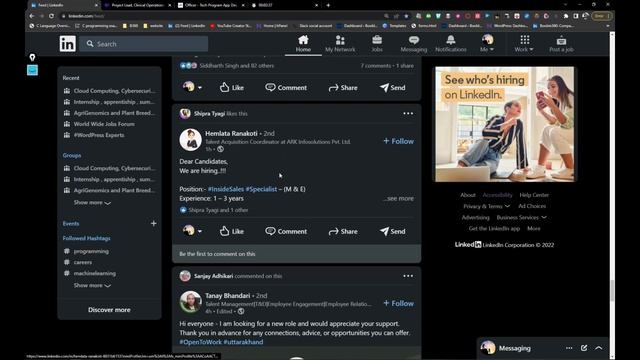Screen dimensions: 640x360
Task: Click into the LinkedIn Search field
Action: point(144,44)
